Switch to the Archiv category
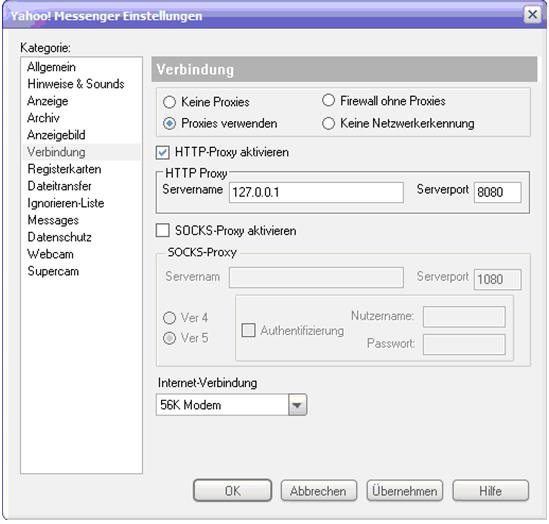 43,118
